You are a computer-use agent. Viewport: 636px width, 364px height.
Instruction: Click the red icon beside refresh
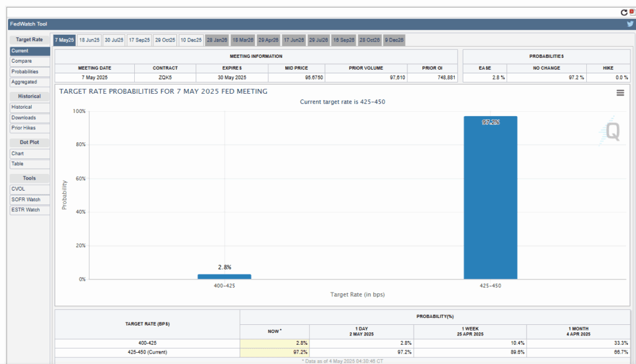(632, 12)
